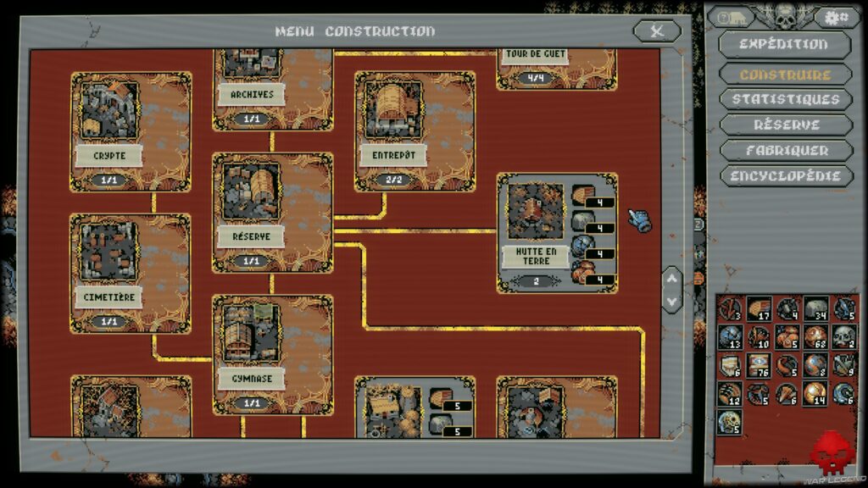
Task: Switch to the Statistiques menu
Action: [x=785, y=99]
